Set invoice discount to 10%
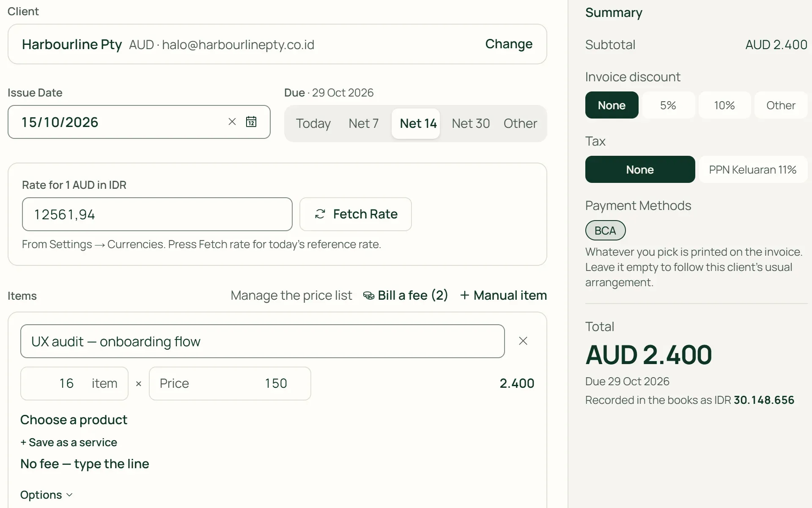Viewport: 812px width, 508px height. pyautogui.click(x=724, y=105)
